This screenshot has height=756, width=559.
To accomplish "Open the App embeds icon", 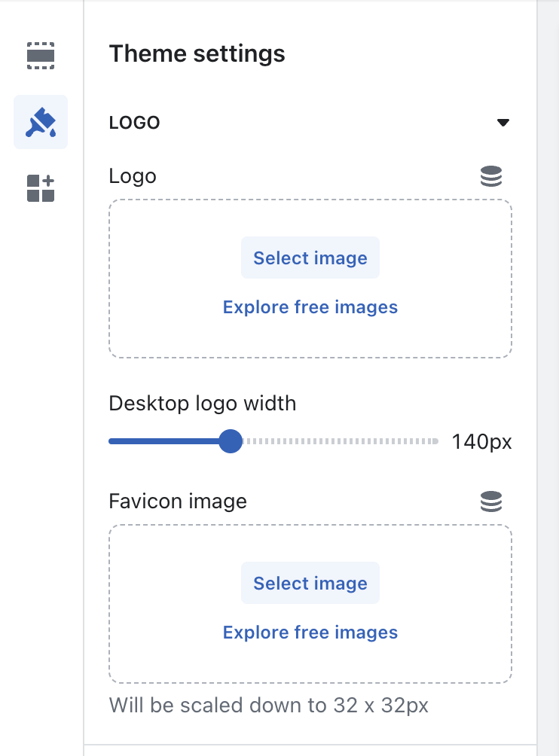I will pos(41,187).
